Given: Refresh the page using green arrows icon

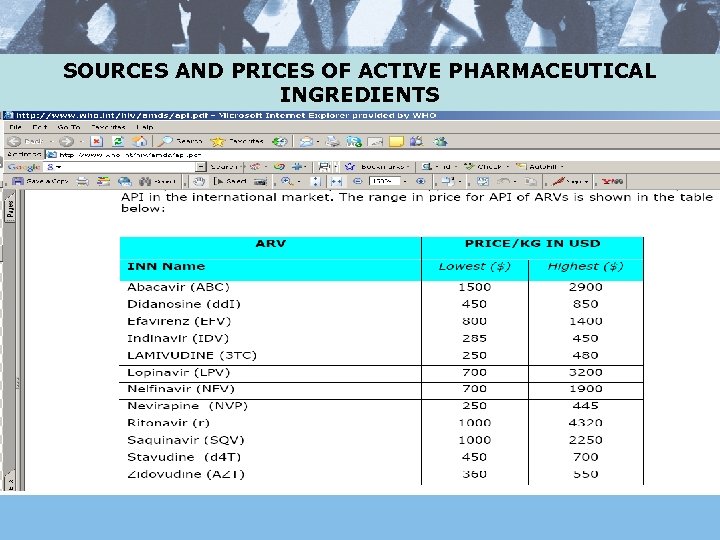Looking at the screenshot, I should pyautogui.click(x=118, y=141).
